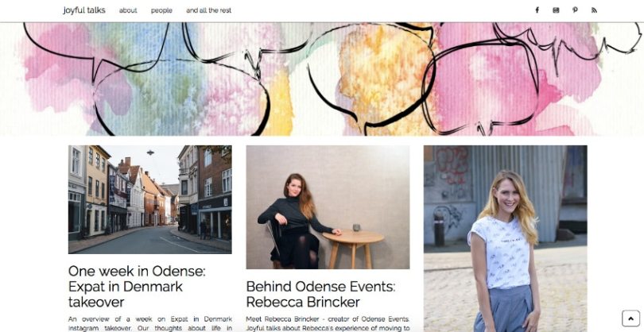Click the Odense street photo thumbnail

tap(150, 199)
